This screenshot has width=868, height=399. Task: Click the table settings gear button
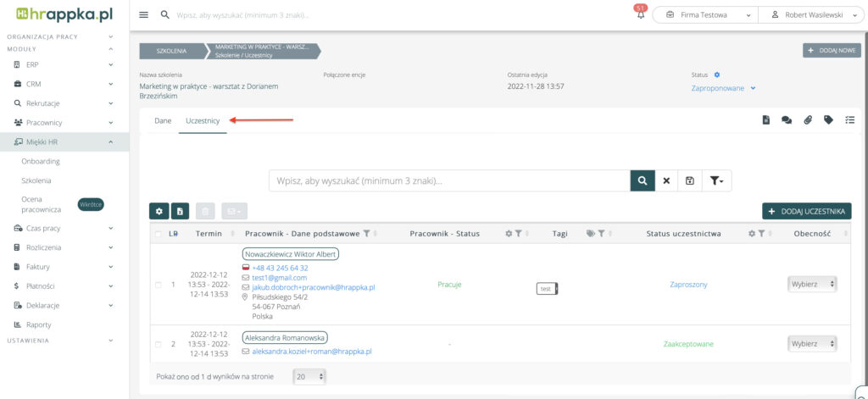point(159,211)
